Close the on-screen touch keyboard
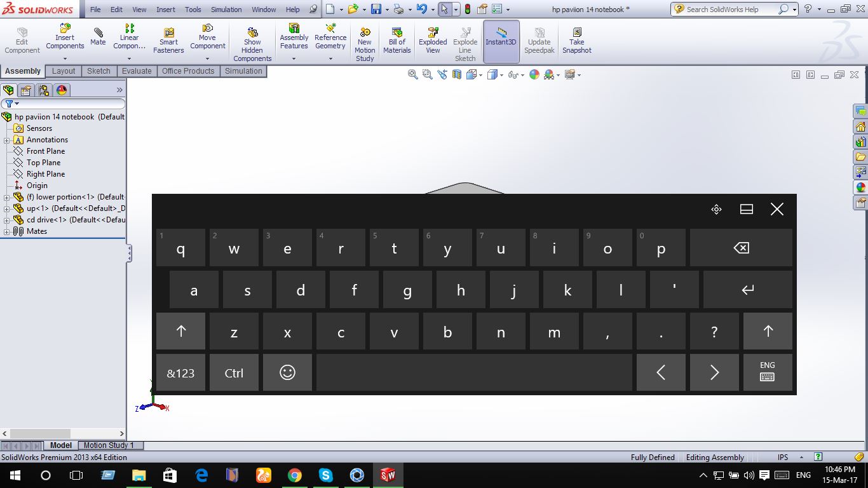Screen dimensions: 868x488 pyautogui.click(x=777, y=209)
